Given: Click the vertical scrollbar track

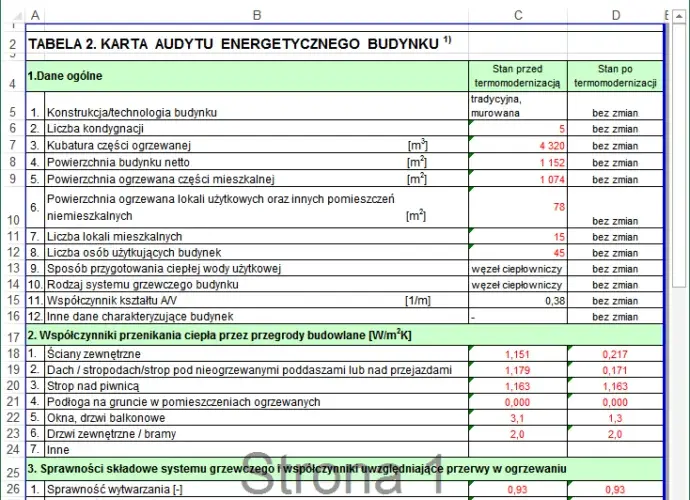Looking at the screenshot, I should click(x=679, y=374).
